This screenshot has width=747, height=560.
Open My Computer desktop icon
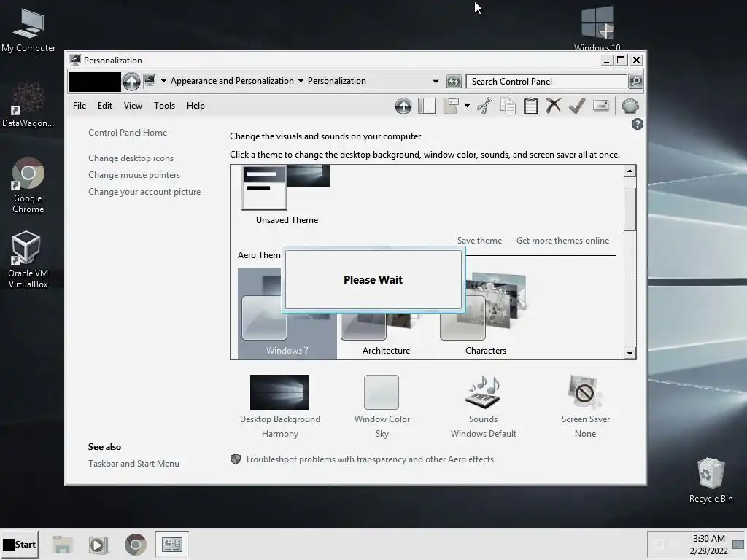[x=28, y=31]
